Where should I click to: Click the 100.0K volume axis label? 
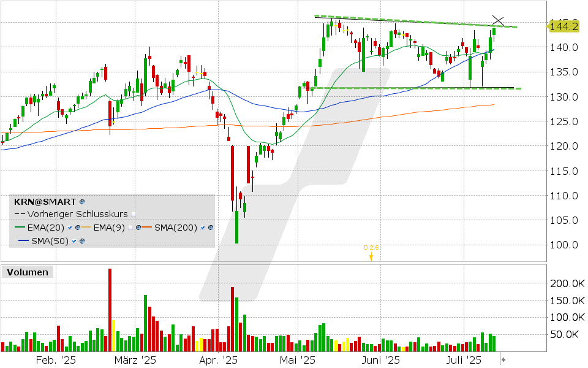click(567, 317)
